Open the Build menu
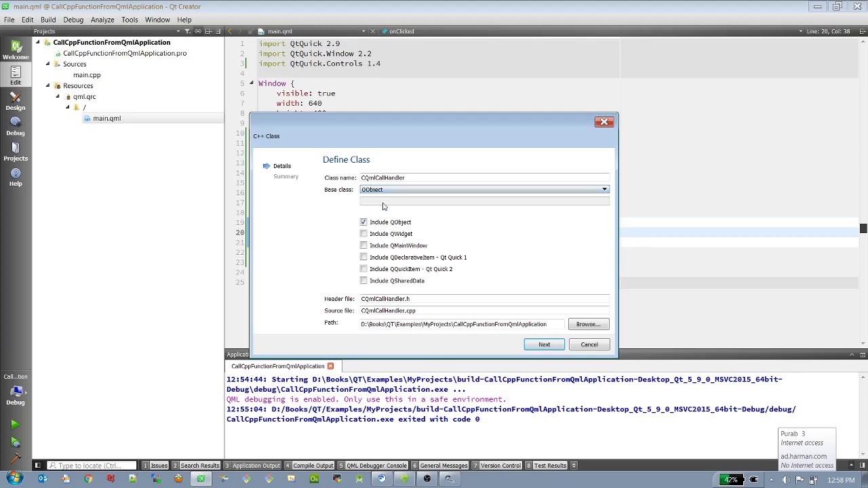The width and height of the screenshot is (868, 488). pos(47,20)
